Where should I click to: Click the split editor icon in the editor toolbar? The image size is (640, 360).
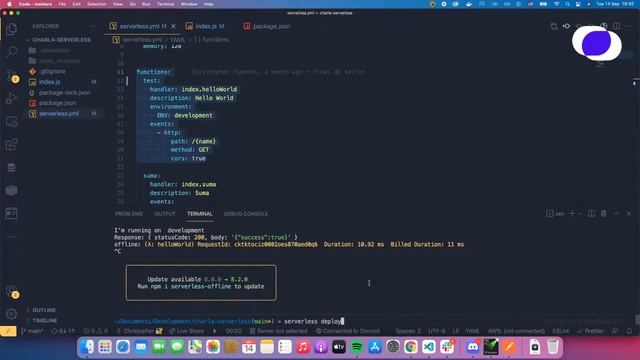[616, 26]
